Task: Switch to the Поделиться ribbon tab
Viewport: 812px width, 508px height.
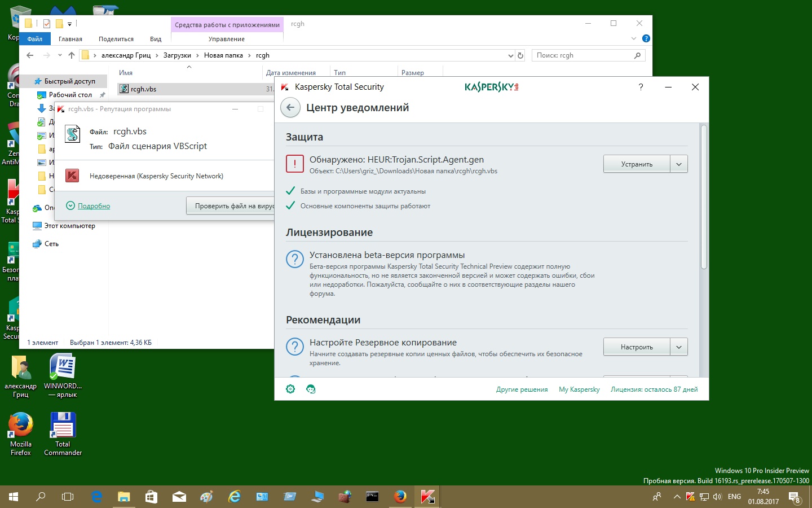Action: click(x=116, y=39)
